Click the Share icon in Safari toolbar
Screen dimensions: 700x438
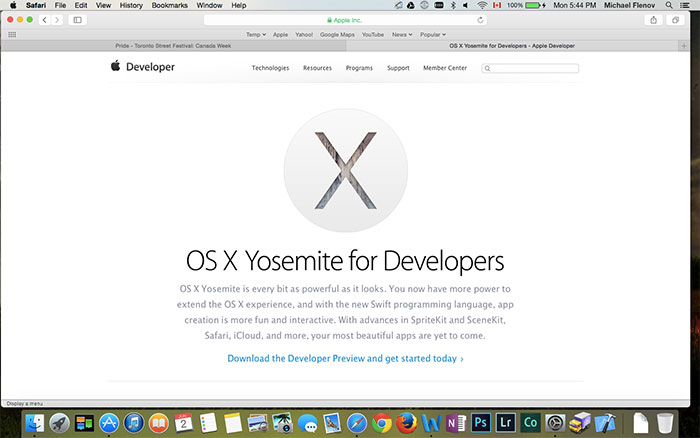[x=653, y=20]
